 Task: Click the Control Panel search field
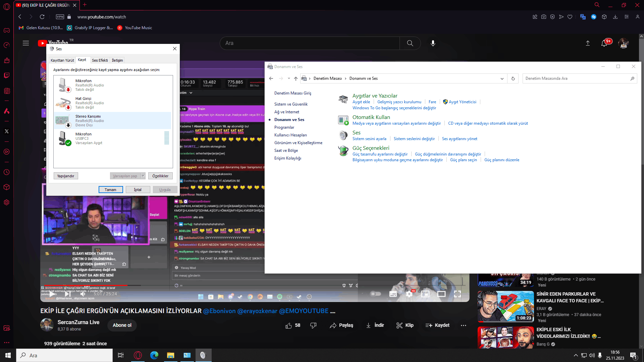pos(580,78)
